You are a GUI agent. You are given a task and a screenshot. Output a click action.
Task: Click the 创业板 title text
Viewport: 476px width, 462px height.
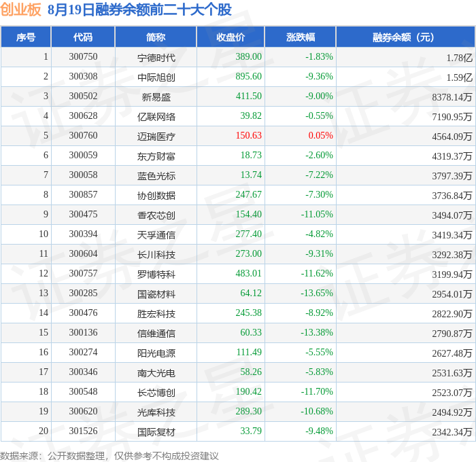point(20,10)
